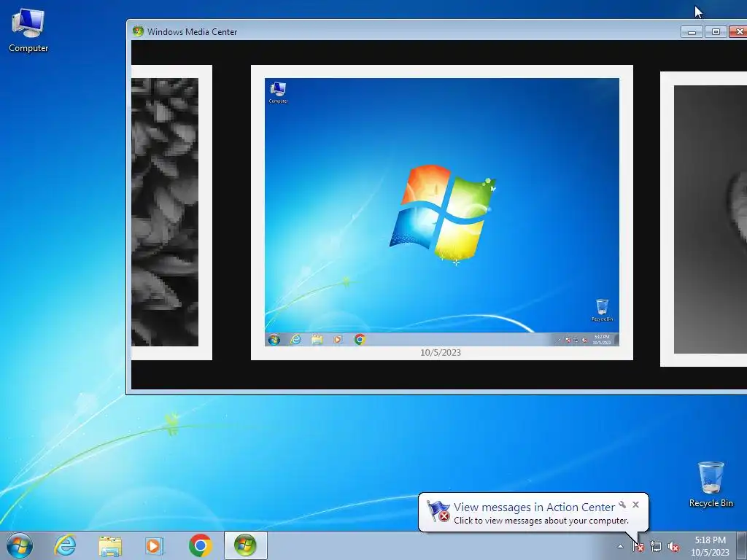Viewport: 747px width, 560px height.
Task: Open the balloon's wrench settings icon
Action: 622,505
